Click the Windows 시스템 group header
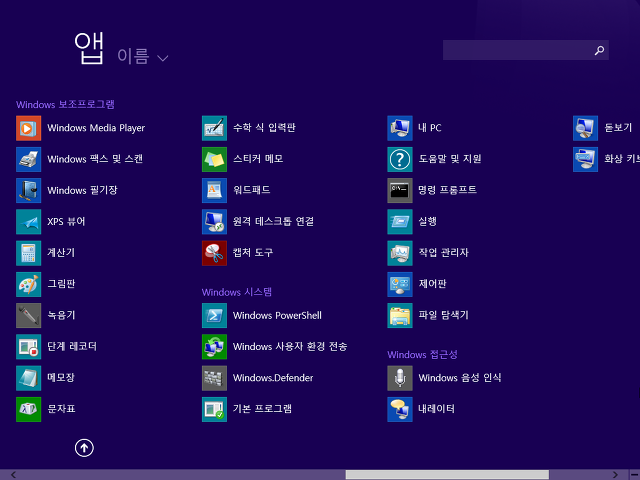The width and height of the screenshot is (640, 480). (x=237, y=292)
